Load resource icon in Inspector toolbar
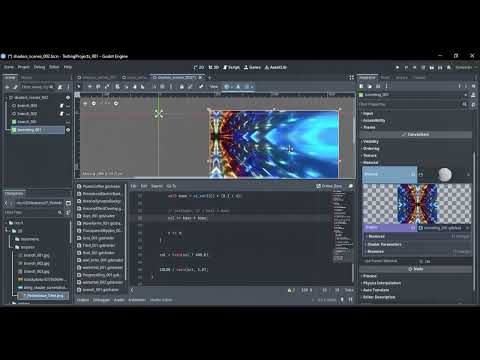The image size is (480, 360). (370, 86)
